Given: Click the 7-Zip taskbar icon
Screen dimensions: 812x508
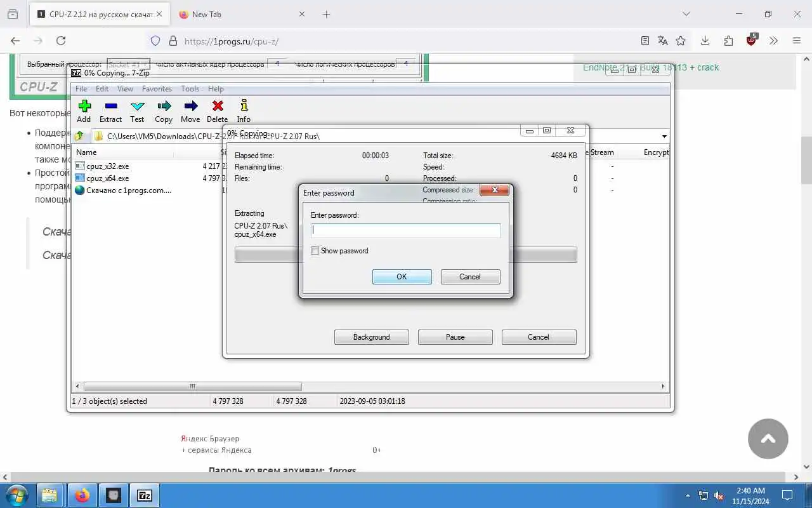Looking at the screenshot, I should pos(145,495).
